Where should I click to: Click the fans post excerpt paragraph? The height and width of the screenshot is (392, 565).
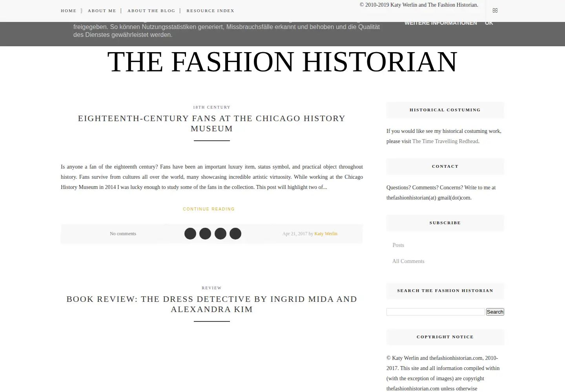(212, 177)
